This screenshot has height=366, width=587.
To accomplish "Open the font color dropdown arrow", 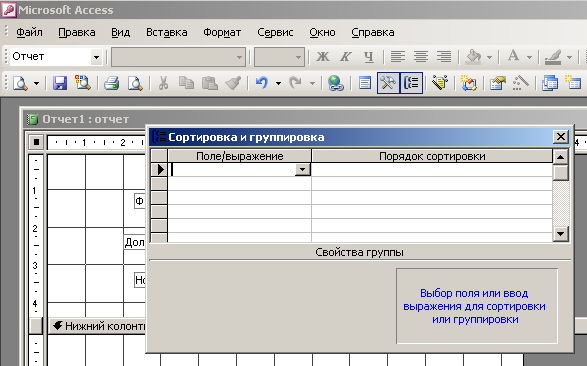I will pyautogui.click(x=529, y=57).
